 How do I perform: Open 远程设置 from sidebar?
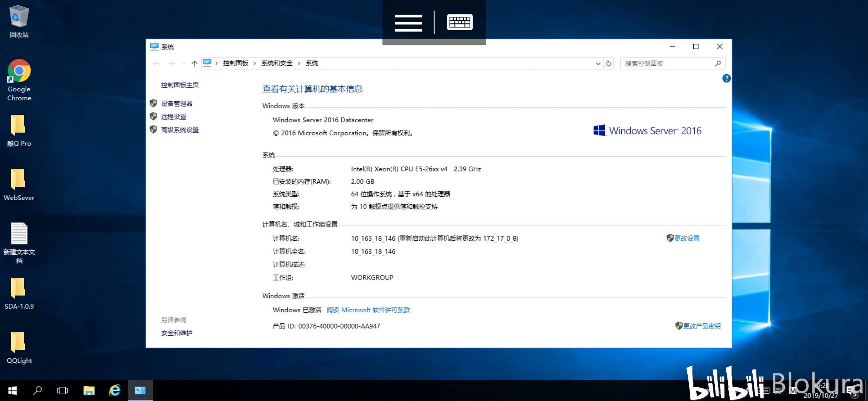click(x=174, y=117)
